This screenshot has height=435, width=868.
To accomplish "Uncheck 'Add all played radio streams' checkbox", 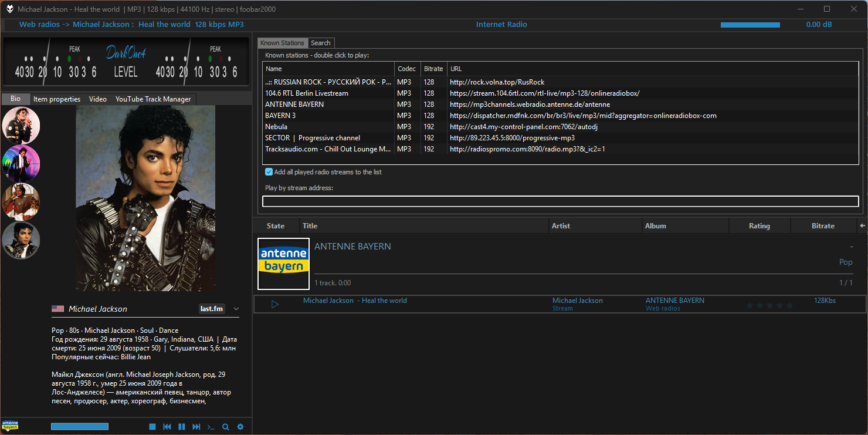I will pyautogui.click(x=269, y=172).
